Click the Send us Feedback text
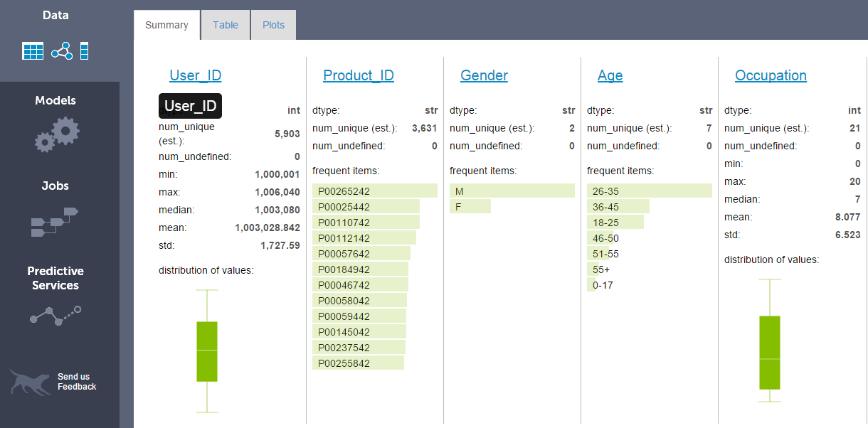Image resolution: width=868 pixels, height=428 pixels. click(76, 382)
